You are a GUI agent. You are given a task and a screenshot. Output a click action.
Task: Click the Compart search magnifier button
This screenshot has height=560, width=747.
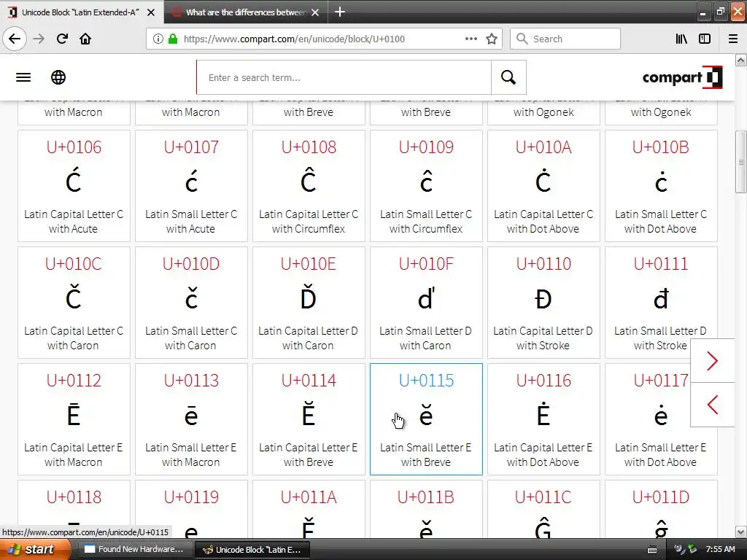click(508, 77)
